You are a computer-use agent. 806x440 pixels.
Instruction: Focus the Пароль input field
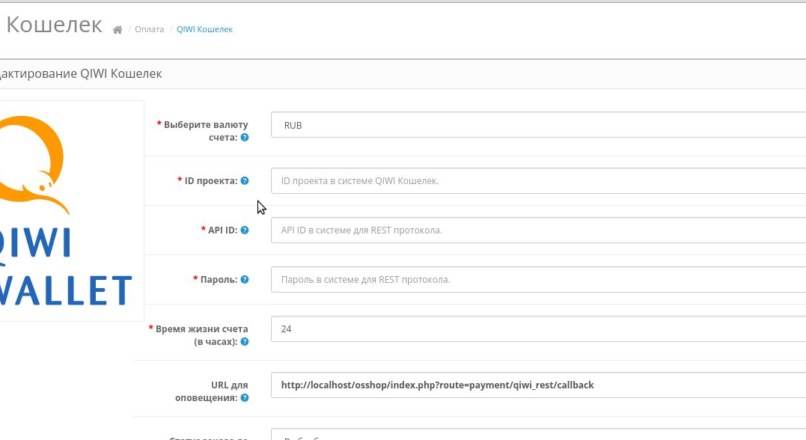point(538,279)
